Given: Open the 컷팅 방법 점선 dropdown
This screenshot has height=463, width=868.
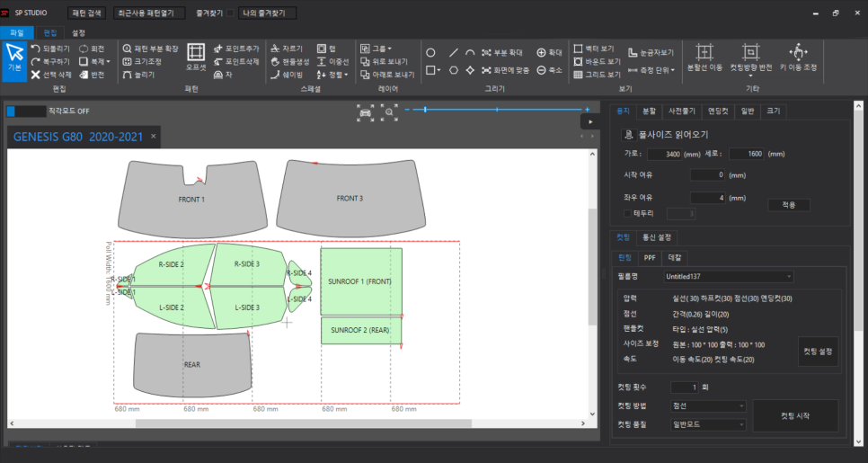Looking at the screenshot, I should [708, 406].
